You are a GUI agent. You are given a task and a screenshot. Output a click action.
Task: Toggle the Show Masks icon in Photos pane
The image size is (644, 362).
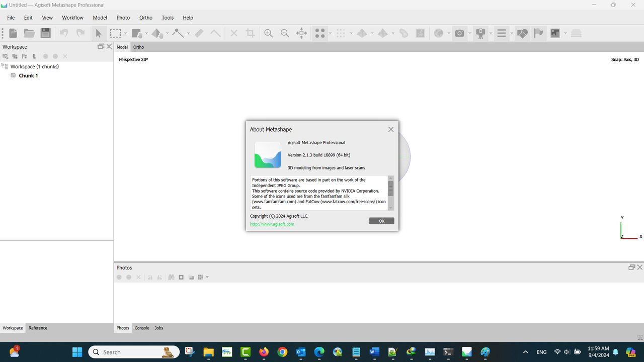[x=181, y=277]
